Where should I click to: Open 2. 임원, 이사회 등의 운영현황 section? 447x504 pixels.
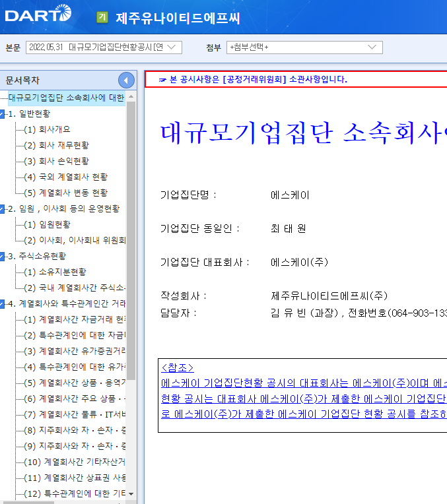(64, 209)
